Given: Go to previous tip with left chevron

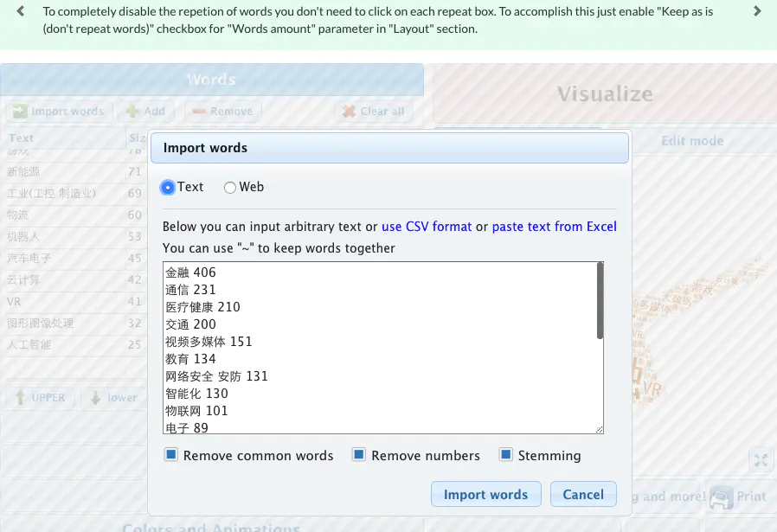Looking at the screenshot, I should [20, 11].
